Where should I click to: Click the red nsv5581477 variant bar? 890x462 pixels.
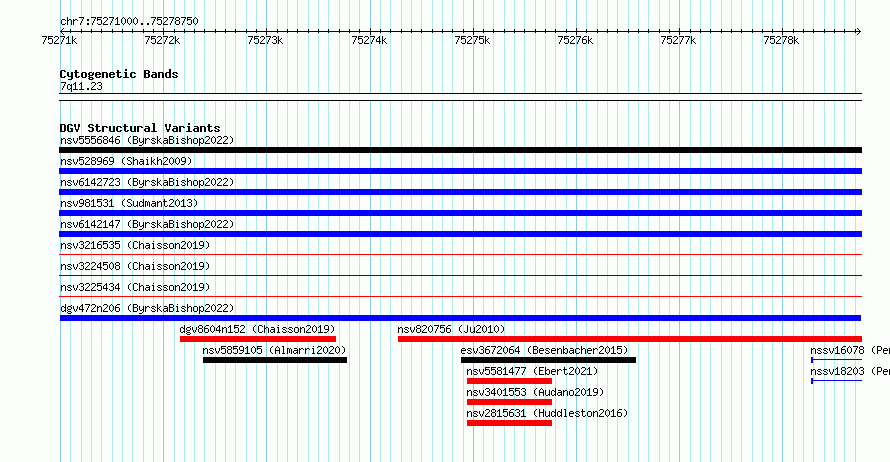click(509, 381)
